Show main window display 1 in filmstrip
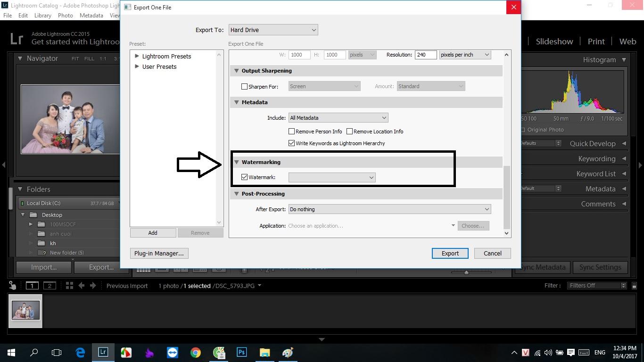 click(x=32, y=285)
